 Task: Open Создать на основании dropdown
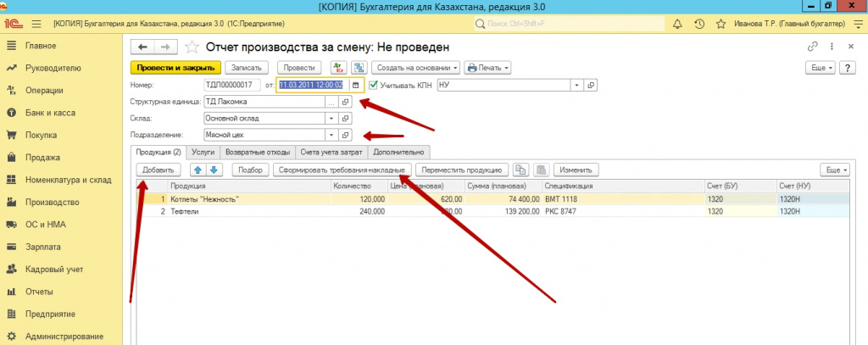(x=416, y=68)
